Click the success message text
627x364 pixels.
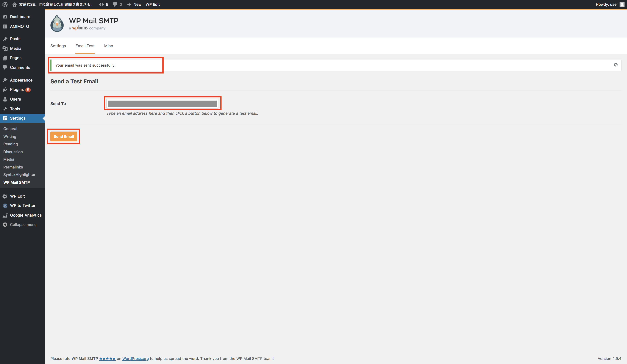click(x=85, y=65)
